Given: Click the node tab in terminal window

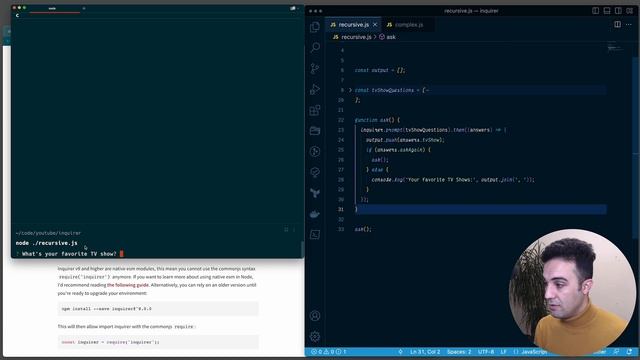Looking at the screenshot, I should pos(52,8).
